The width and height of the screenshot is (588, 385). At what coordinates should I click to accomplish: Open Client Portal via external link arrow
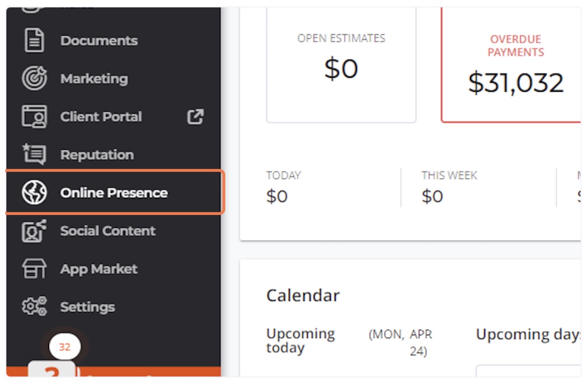tap(195, 117)
